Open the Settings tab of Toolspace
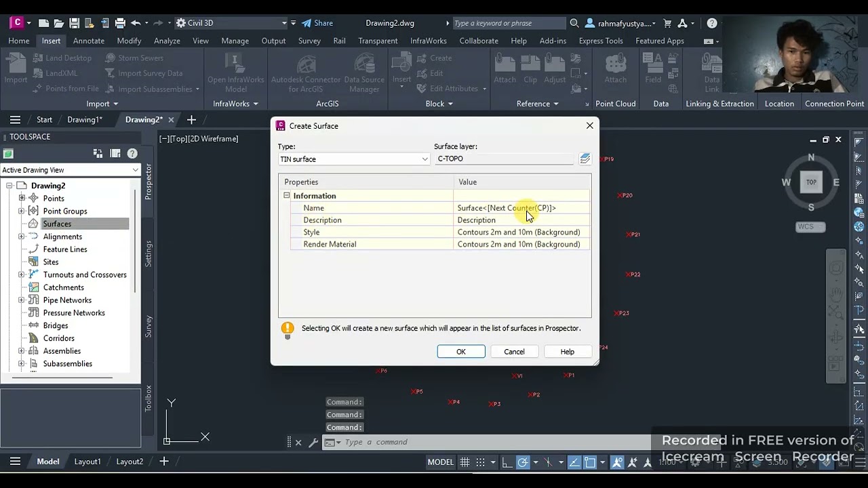Viewport: 868px width, 488px height. (149, 253)
